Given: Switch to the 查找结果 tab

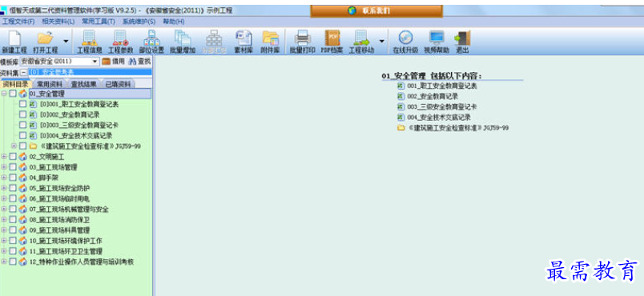Looking at the screenshot, I should (84, 84).
